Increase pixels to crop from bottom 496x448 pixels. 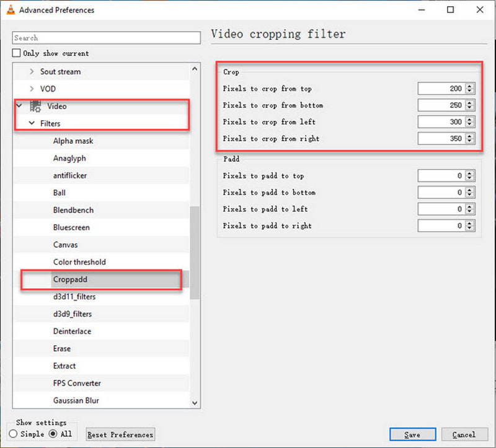pyautogui.click(x=470, y=103)
